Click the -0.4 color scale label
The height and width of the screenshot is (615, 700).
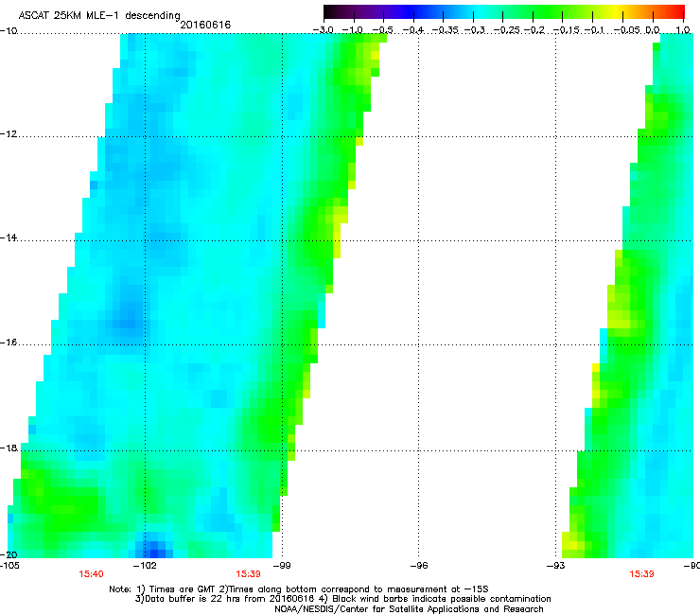413,30
